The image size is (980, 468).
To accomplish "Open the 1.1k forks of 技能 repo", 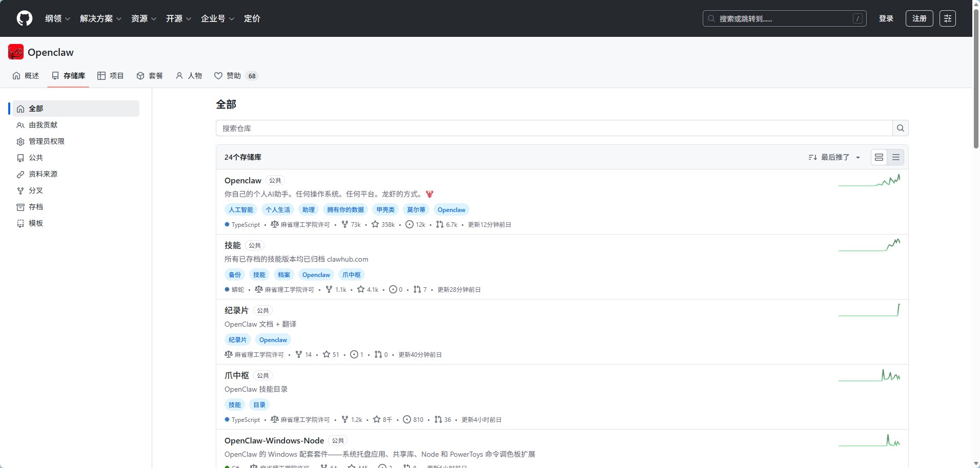I will tap(336, 289).
